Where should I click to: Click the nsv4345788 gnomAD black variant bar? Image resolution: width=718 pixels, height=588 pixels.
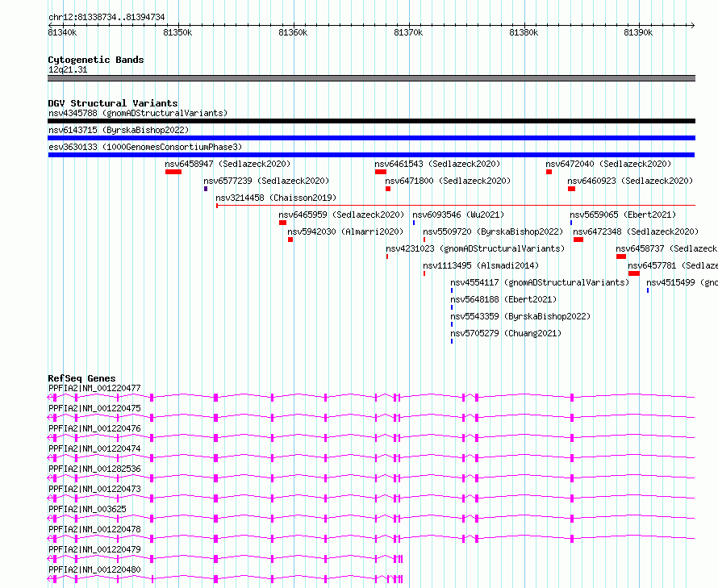click(371, 121)
